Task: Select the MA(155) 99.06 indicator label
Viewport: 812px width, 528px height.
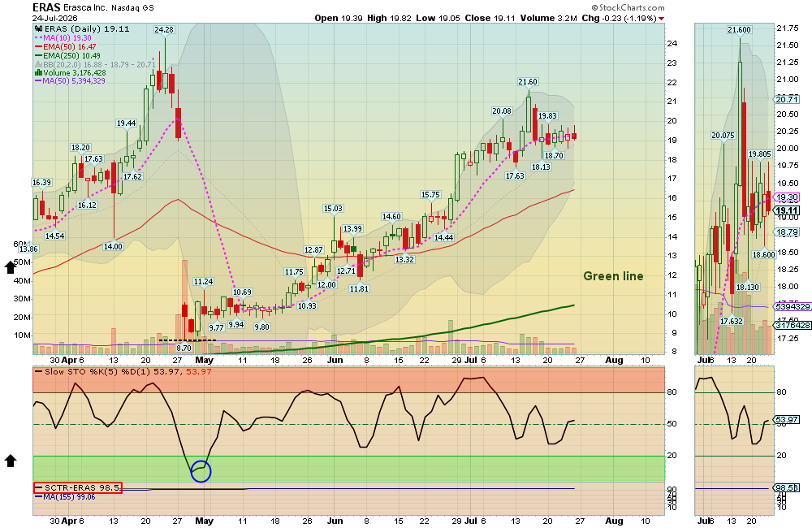Action: pyautogui.click(x=65, y=496)
